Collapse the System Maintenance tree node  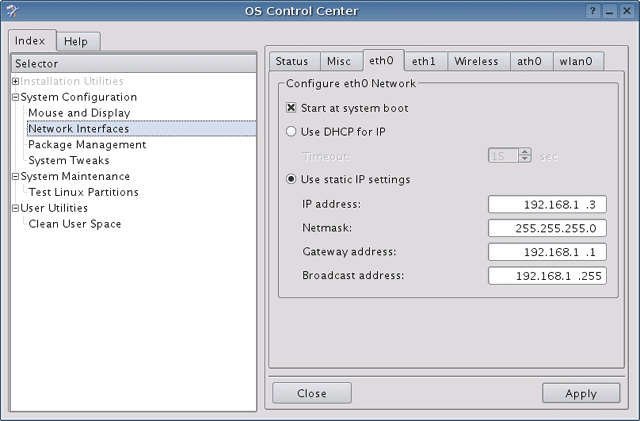[16, 176]
